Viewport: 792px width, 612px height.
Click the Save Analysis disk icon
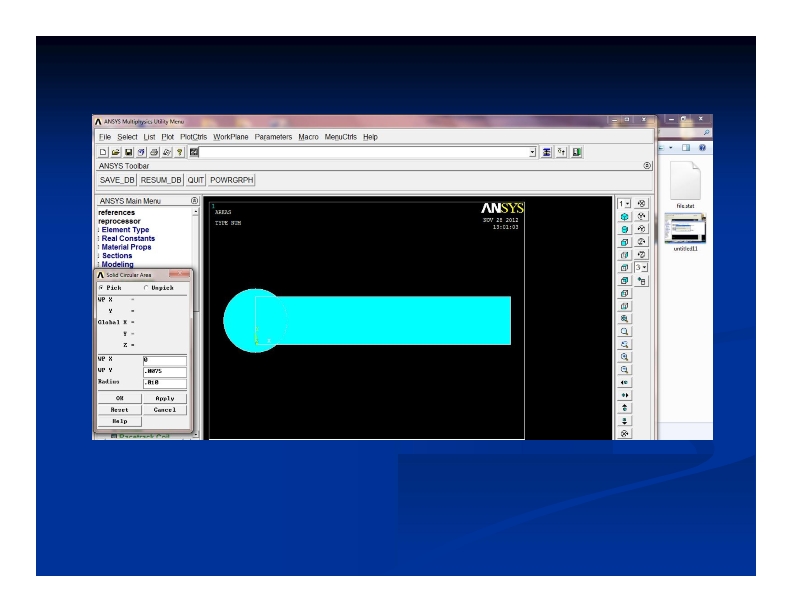click(x=129, y=152)
